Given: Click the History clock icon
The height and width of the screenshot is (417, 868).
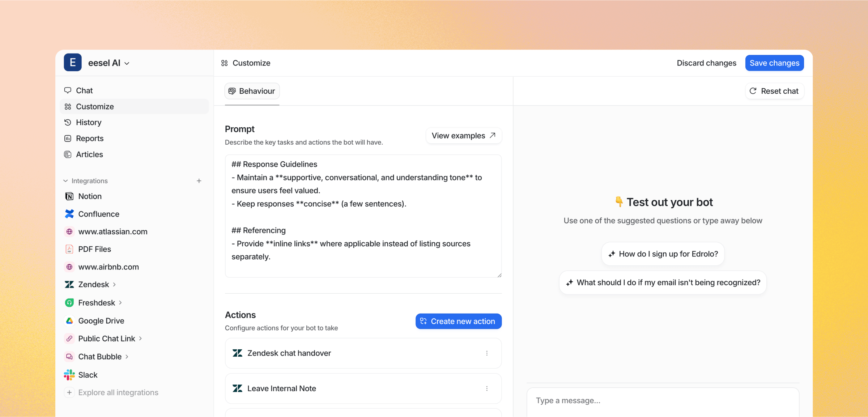Looking at the screenshot, I should pos(68,122).
